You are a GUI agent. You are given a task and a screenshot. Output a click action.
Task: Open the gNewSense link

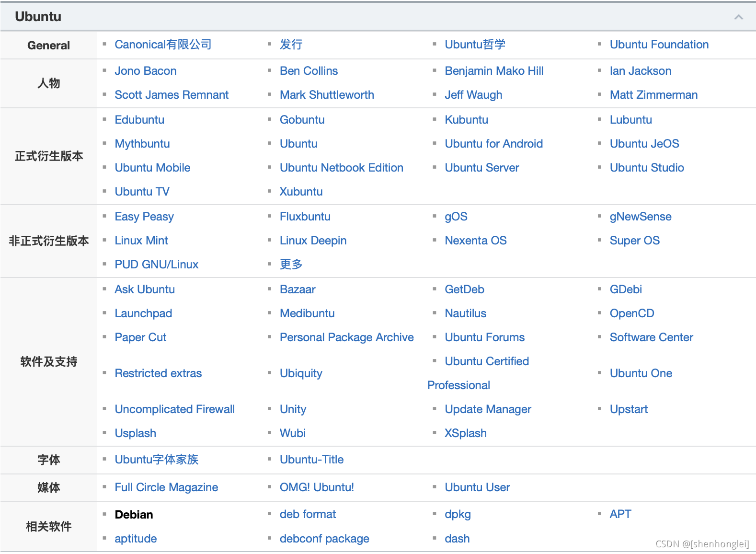(641, 217)
